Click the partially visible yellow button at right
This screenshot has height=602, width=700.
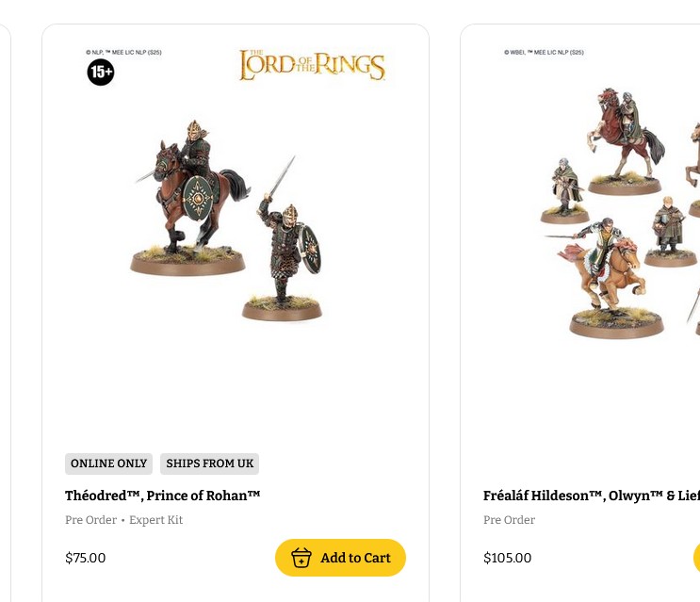696,558
